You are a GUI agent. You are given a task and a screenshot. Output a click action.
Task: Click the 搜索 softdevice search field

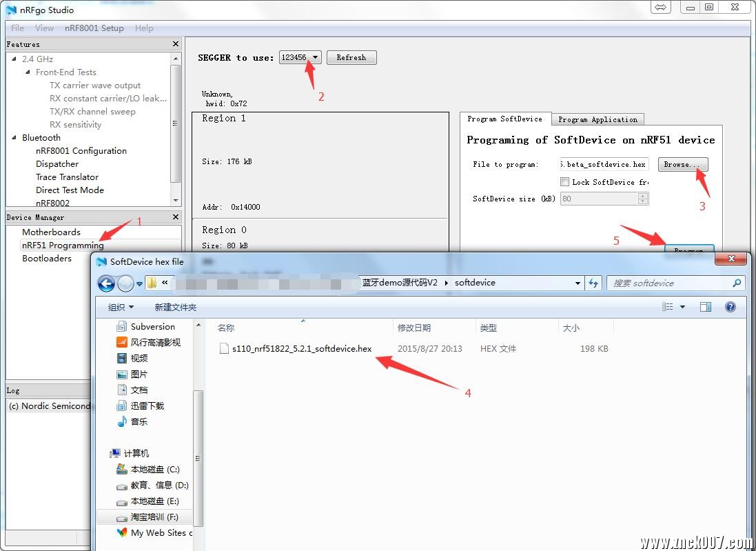[669, 283]
